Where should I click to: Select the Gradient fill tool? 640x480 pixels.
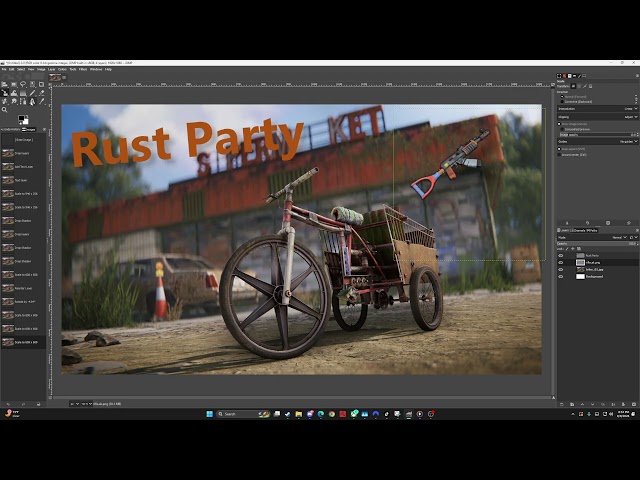tap(23, 93)
